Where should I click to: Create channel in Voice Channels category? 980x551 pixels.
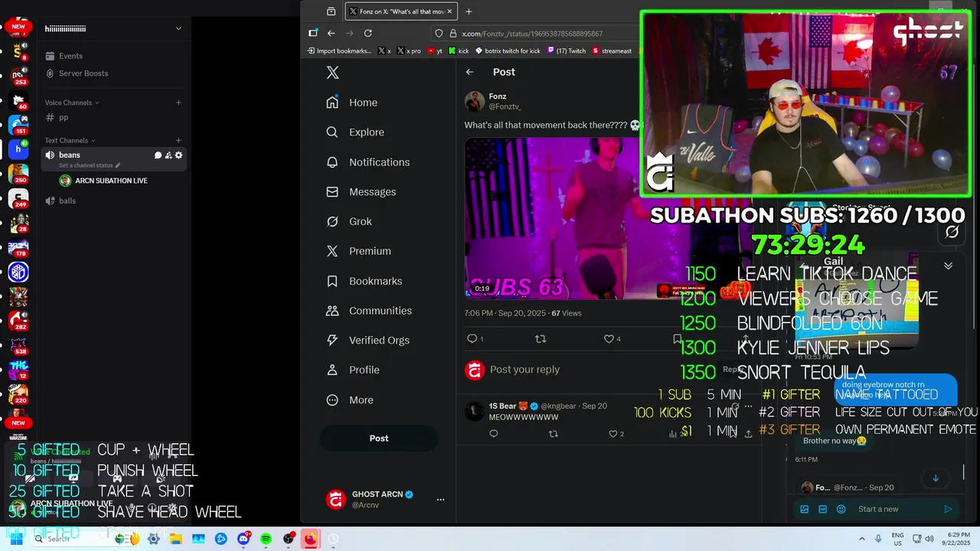(178, 103)
